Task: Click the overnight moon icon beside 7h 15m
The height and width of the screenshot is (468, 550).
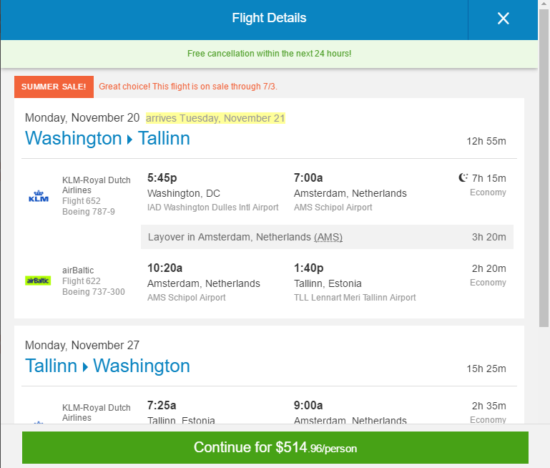Action: [x=463, y=178]
